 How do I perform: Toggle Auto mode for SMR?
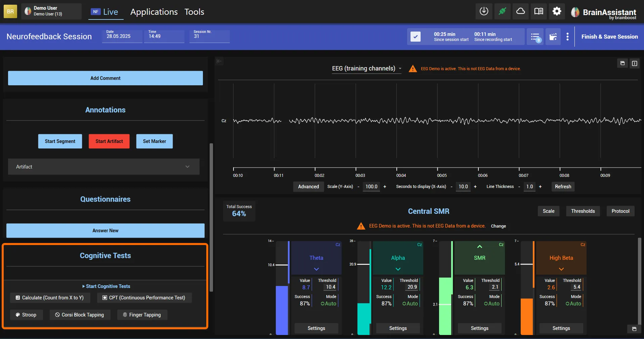point(491,303)
